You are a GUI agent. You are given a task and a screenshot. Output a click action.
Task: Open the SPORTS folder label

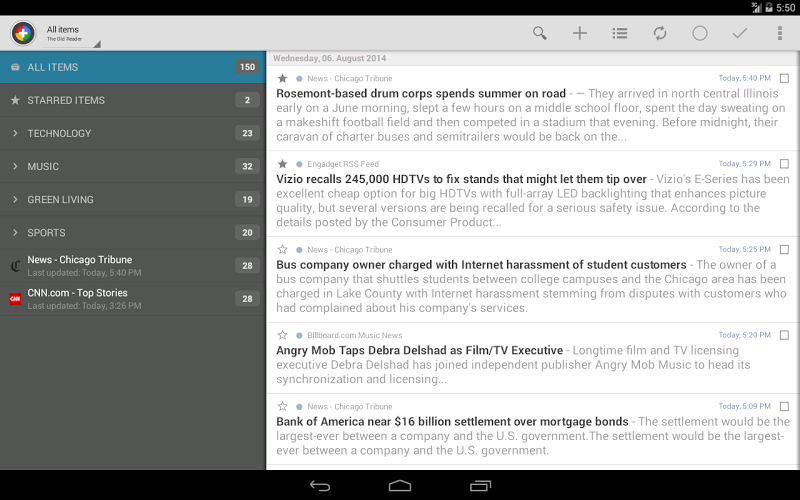(46, 233)
